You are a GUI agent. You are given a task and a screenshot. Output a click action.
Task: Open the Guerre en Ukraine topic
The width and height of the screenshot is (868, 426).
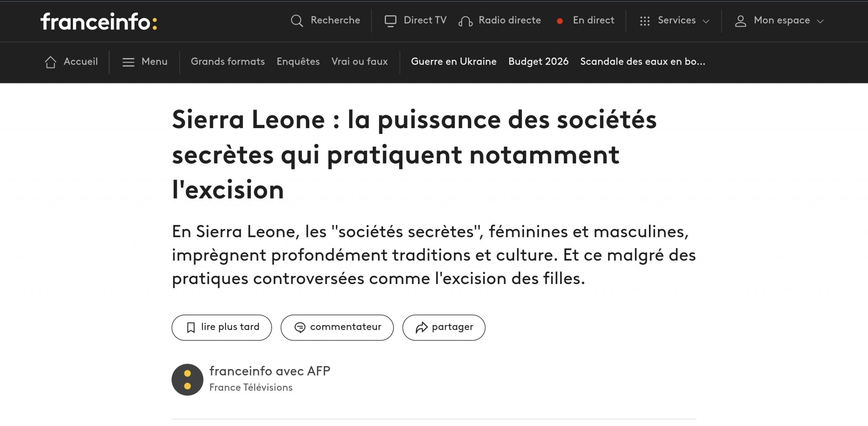[454, 61]
